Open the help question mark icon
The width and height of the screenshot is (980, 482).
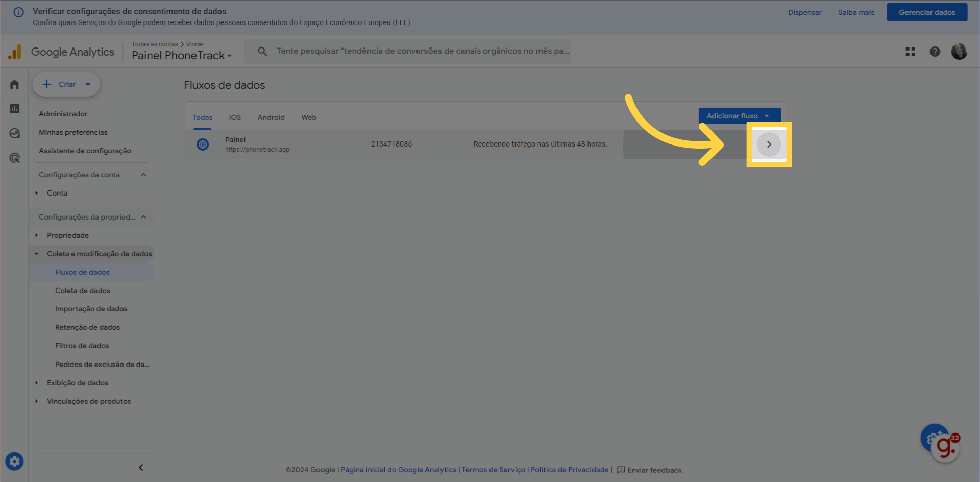[935, 52]
